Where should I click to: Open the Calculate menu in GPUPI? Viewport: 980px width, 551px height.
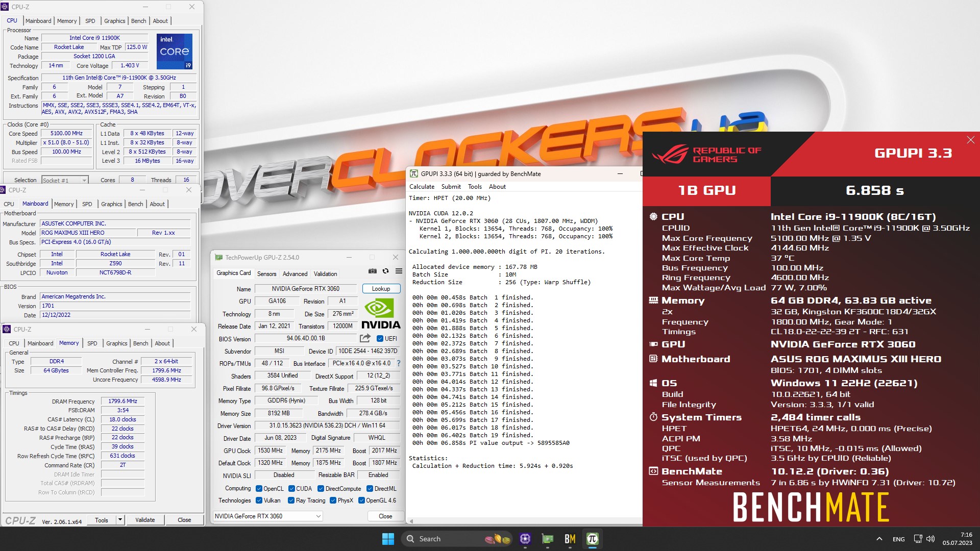[422, 187]
